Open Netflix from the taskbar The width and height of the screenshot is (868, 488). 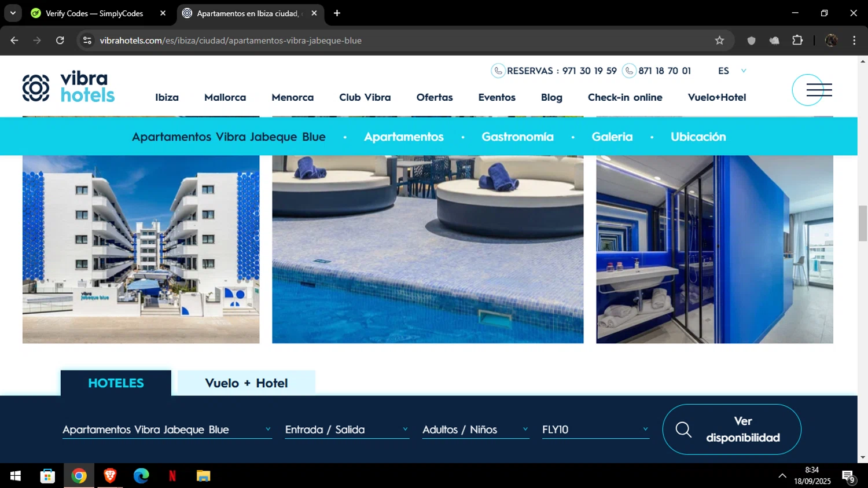click(x=172, y=476)
